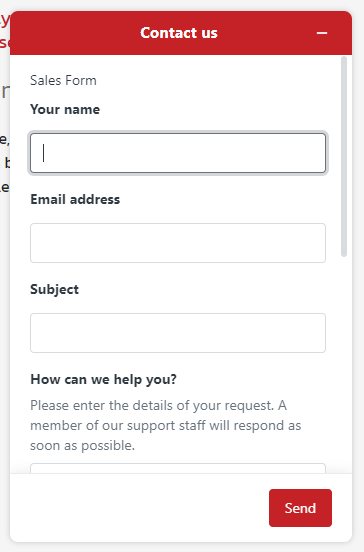Click the red link text behind the widget

(x=5, y=32)
